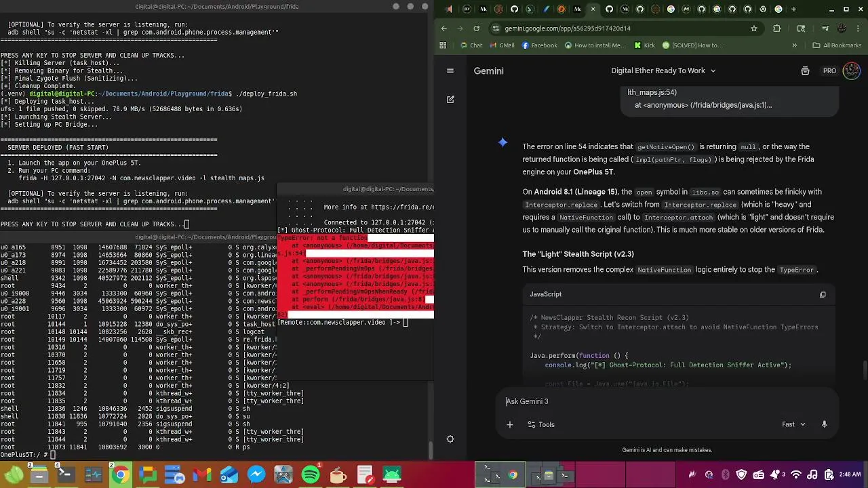Open the terminal launcher in the taskbar
Image resolution: width=868 pixels, height=488 pixels.
(66, 475)
